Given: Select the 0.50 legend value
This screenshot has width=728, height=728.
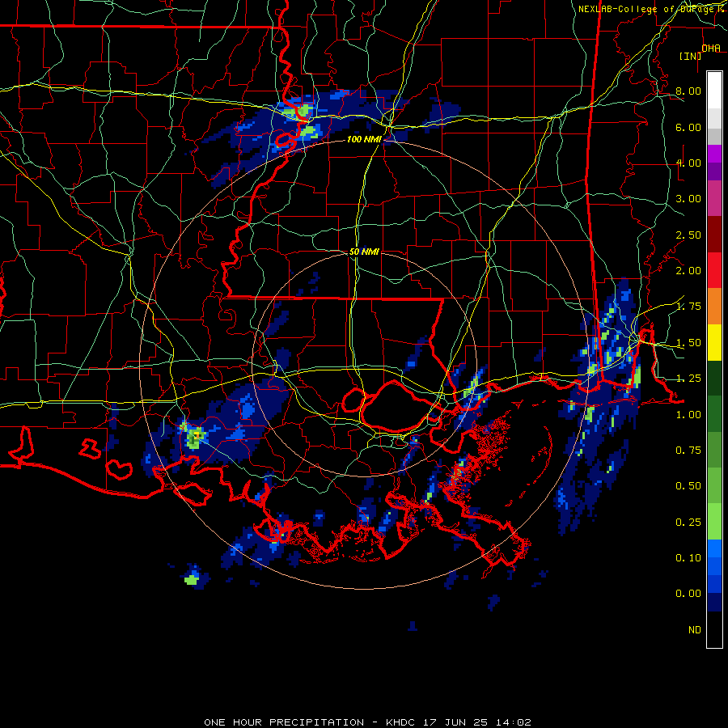Looking at the screenshot, I should click(688, 486).
